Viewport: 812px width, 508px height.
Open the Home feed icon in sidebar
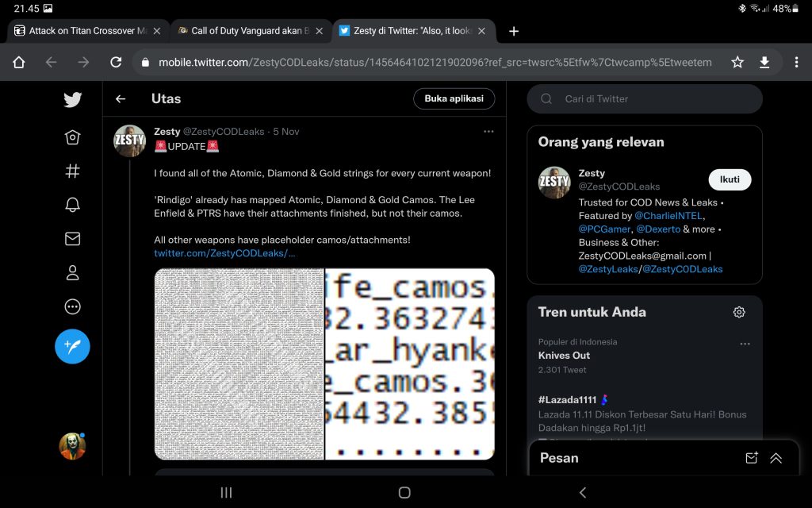tap(72, 137)
